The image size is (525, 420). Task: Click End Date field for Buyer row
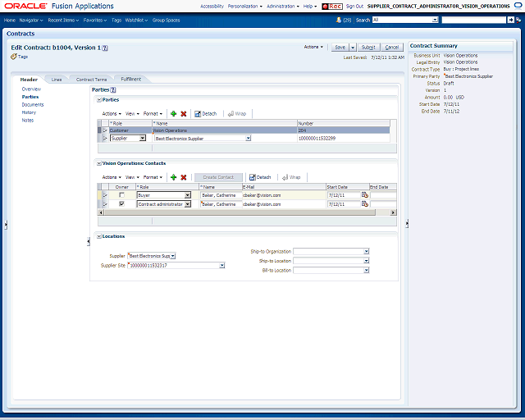[x=383, y=195]
